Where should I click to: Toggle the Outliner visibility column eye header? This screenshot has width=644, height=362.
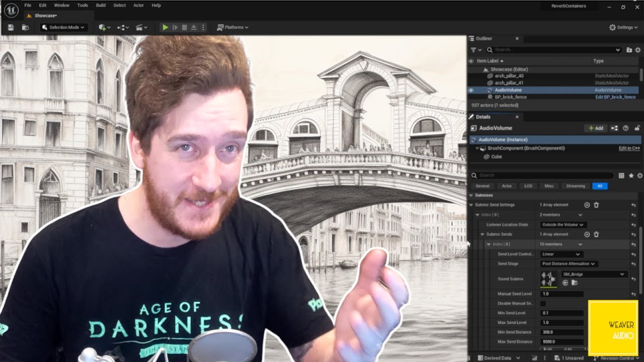(x=471, y=61)
